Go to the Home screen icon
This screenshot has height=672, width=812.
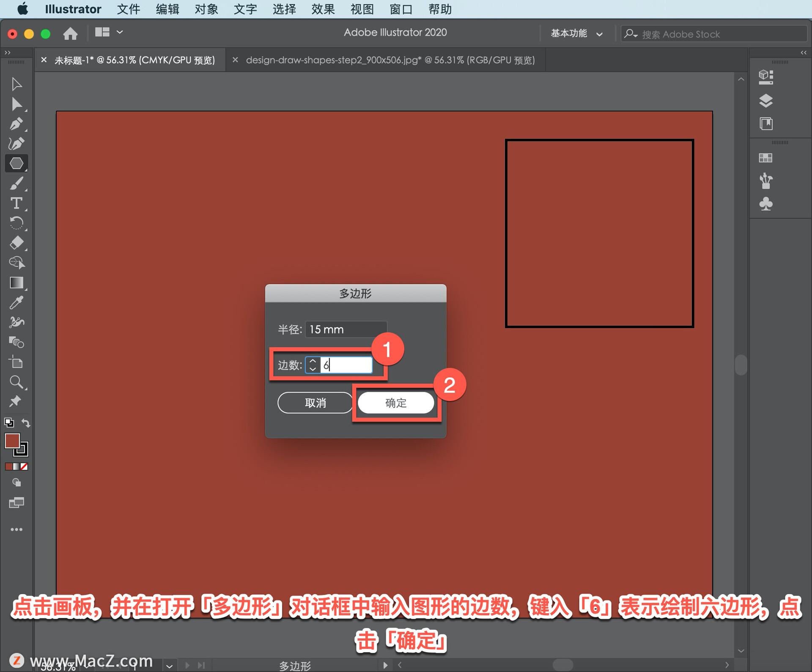pyautogui.click(x=70, y=33)
